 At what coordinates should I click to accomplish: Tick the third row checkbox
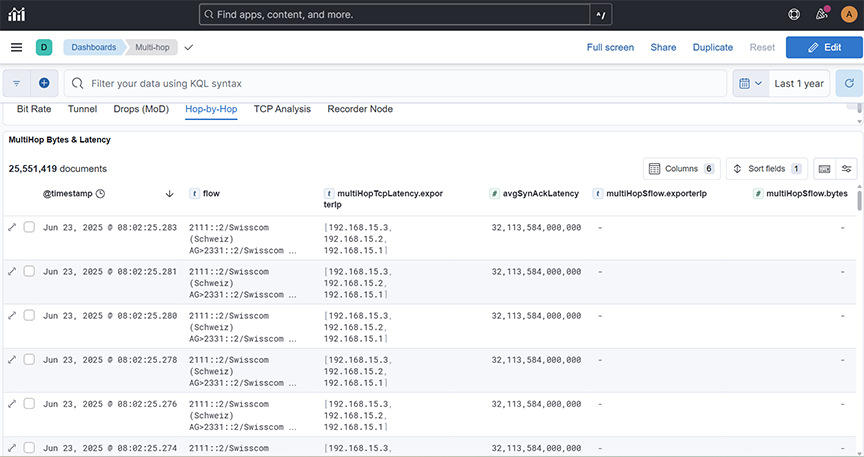click(29, 315)
